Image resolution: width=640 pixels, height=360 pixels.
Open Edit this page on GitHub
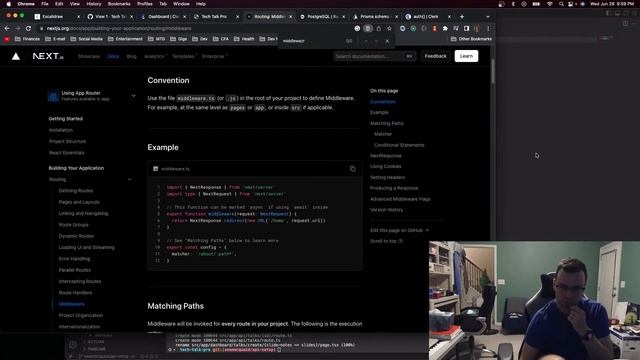(x=399, y=230)
